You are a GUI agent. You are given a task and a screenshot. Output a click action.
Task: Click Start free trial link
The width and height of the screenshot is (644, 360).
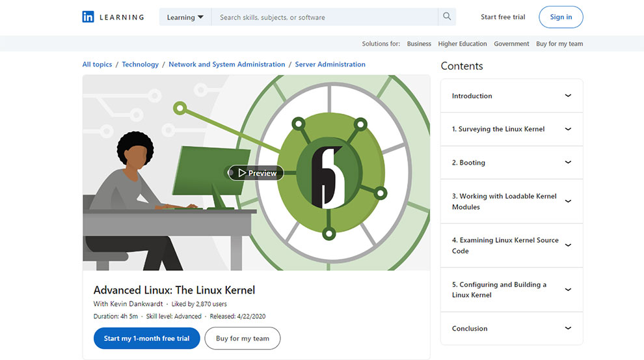point(503,17)
